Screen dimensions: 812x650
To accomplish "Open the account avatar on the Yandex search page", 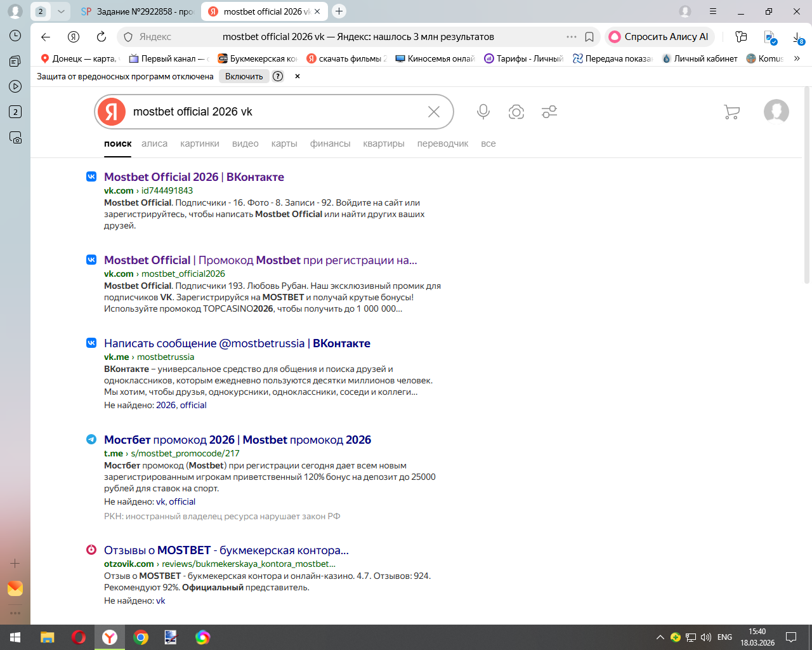I will pos(776,112).
